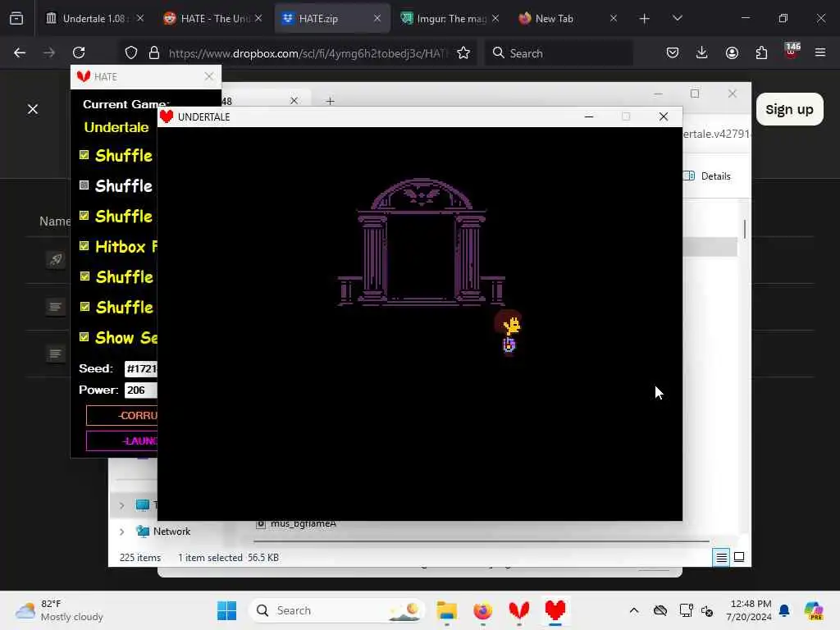Screen dimensions: 840x630
Task: Open the Firefox downloads panel
Action: [x=702, y=52]
